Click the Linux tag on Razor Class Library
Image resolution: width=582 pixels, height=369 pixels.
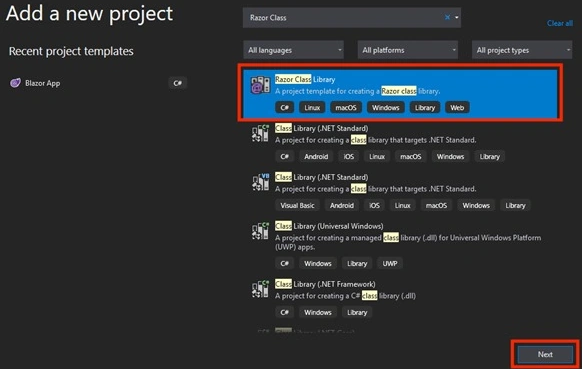click(x=312, y=108)
